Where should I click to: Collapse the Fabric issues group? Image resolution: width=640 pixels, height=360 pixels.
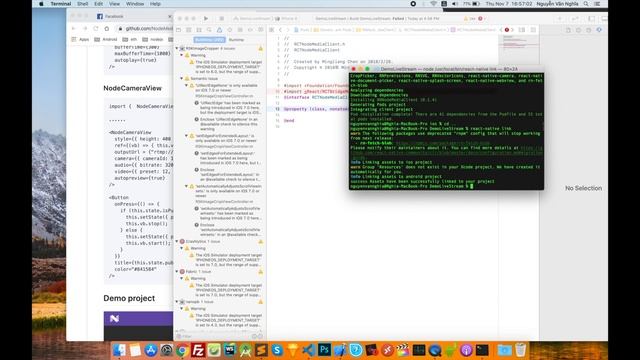[x=177, y=271]
